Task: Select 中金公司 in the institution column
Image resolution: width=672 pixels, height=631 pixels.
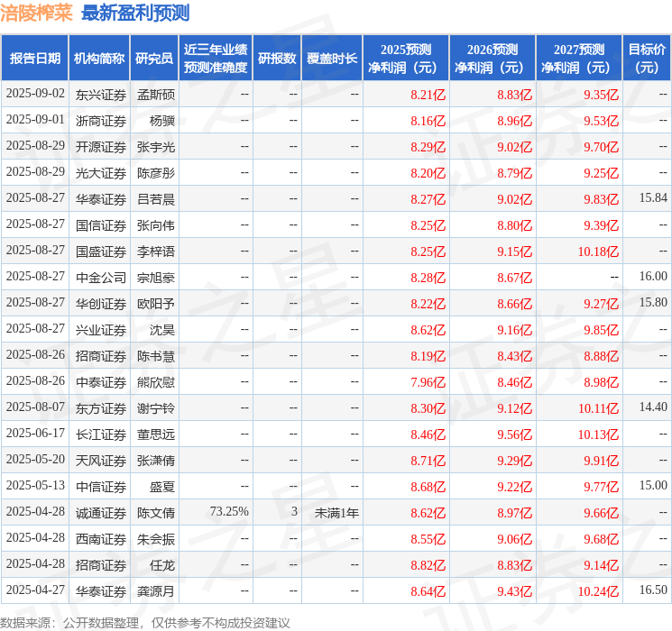Action: point(101,277)
